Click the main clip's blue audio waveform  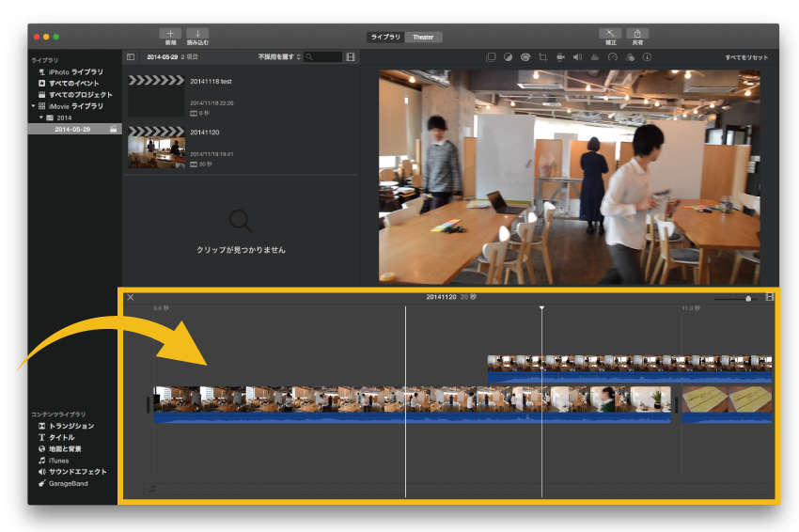coord(412,418)
